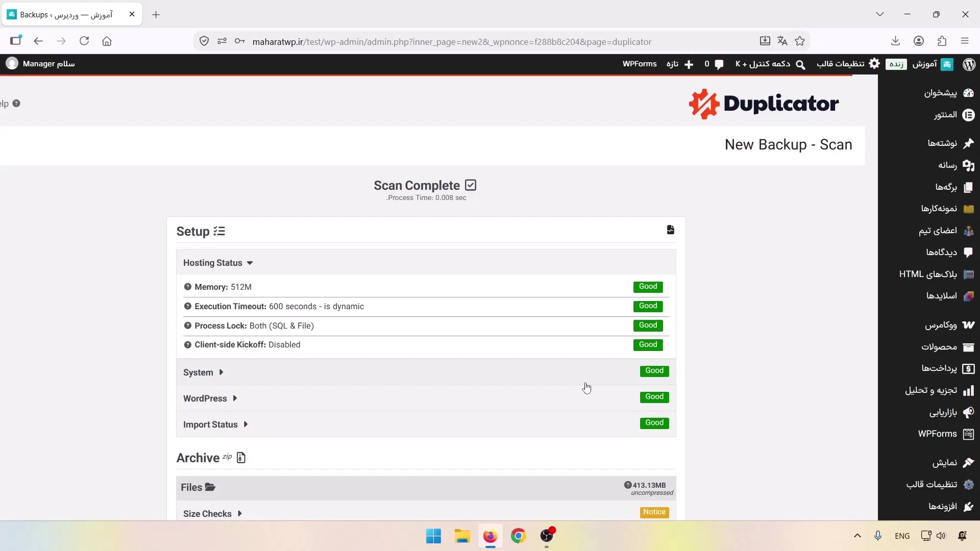Open the افزونه‌ها plugins menu
Screen dimensions: 980x551
(929, 507)
